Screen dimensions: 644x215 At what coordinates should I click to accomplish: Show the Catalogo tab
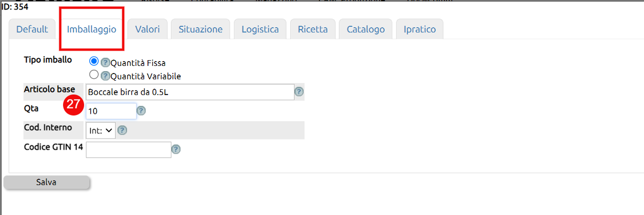click(366, 29)
